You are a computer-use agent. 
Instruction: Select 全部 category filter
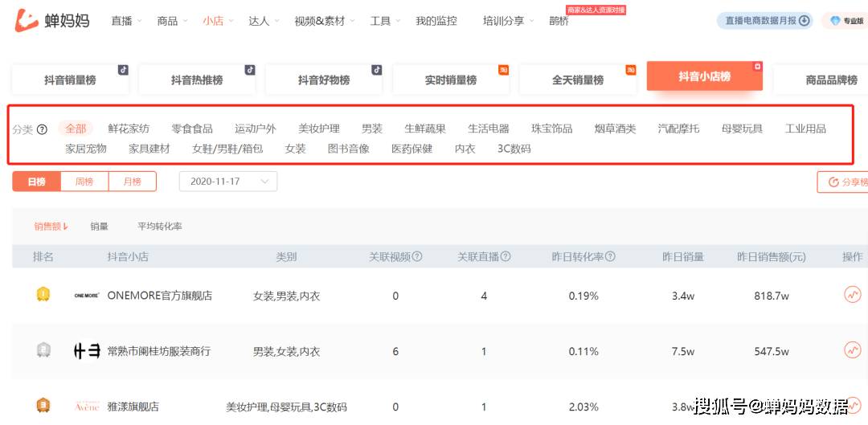coord(76,129)
